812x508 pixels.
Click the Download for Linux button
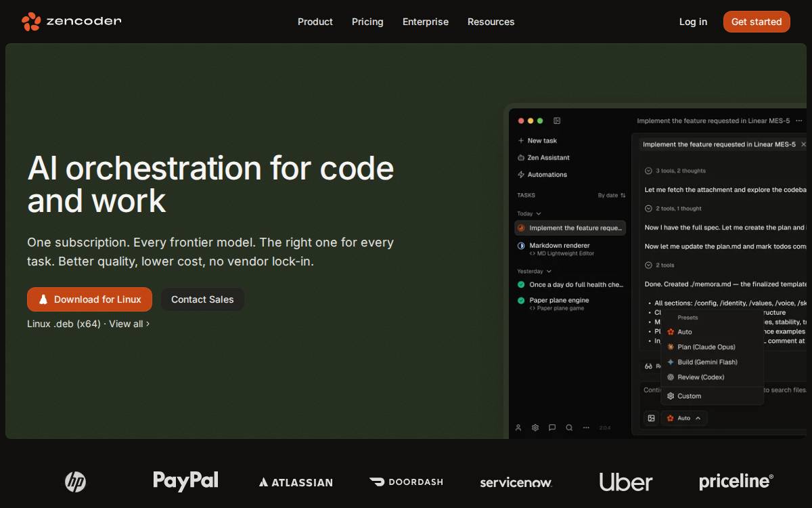(89, 299)
